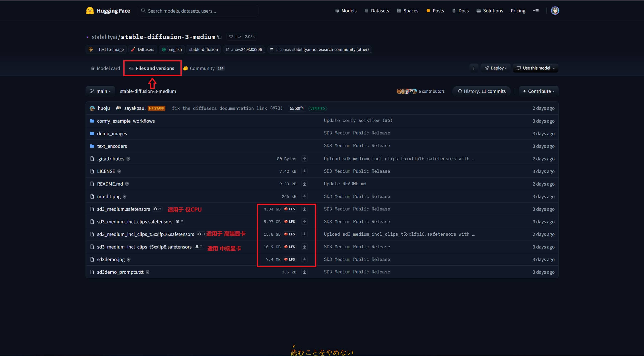Click the security shield next to README.md
644x356 pixels.
(127, 184)
